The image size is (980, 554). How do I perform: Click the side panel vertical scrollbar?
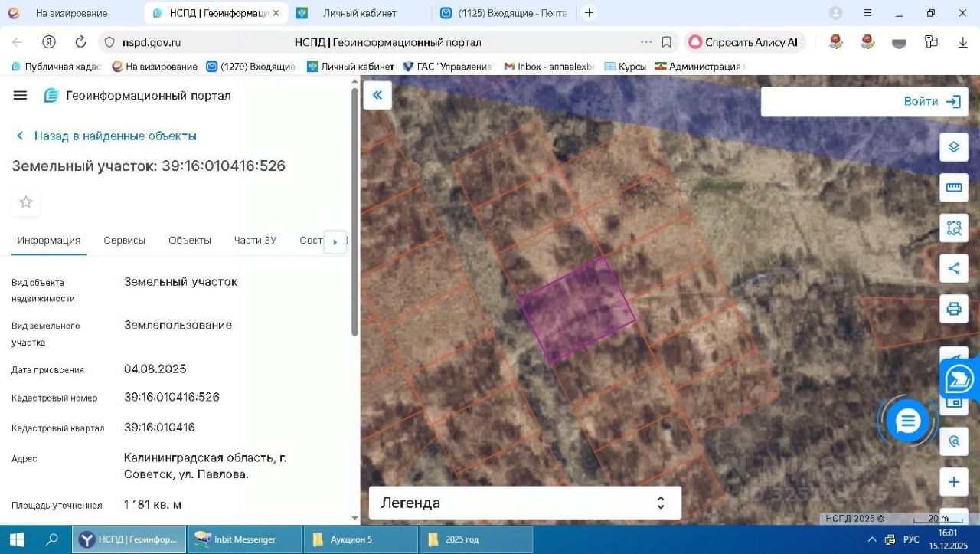click(354, 211)
